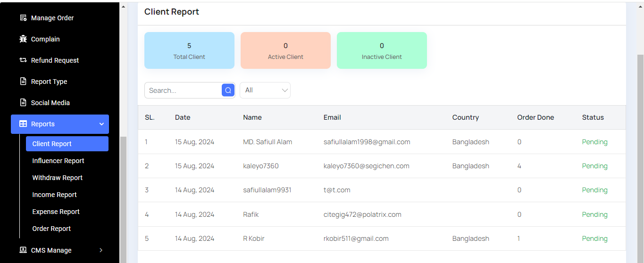Select Withdraw Report in the sidebar
The height and width of the screenshot is (263, 644).
(57, 178)
